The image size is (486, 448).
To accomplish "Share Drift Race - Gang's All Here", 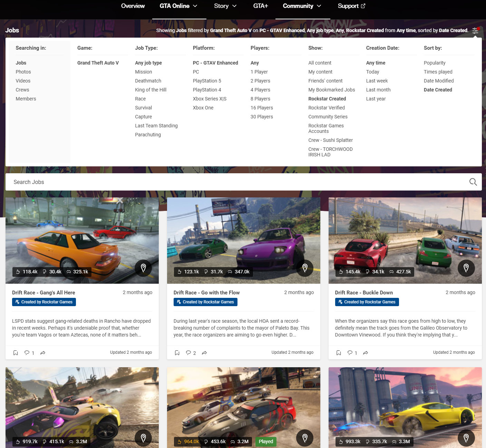I will [43, 353].
